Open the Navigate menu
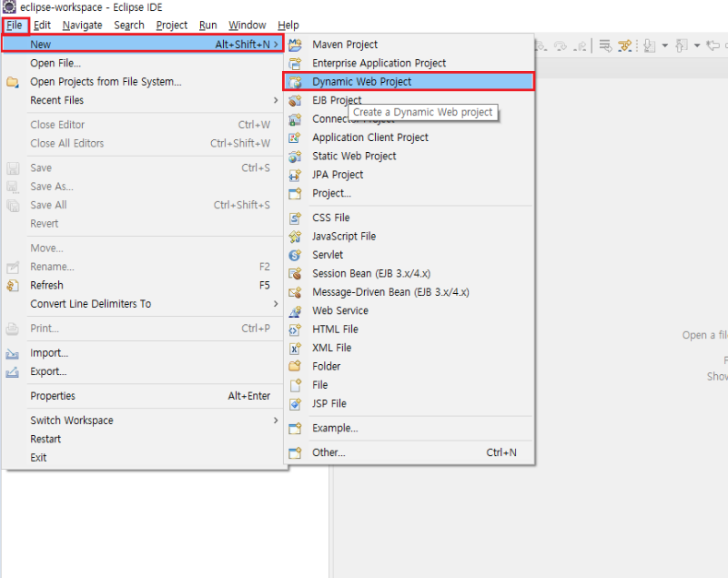Image resolution: width=728 pixels, height=578 pixels. (82, 25)
